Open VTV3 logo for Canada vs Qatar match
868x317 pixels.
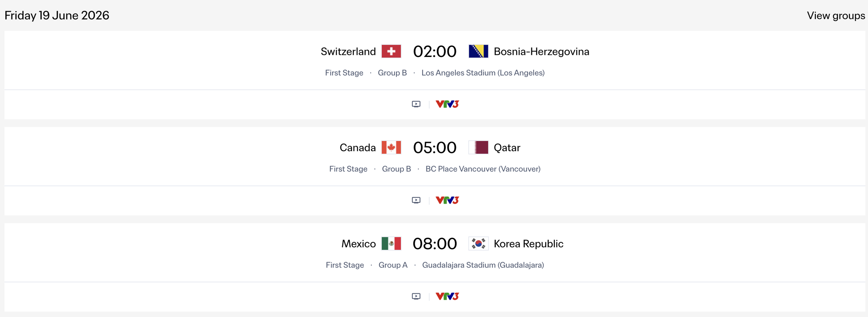(447, 200)
